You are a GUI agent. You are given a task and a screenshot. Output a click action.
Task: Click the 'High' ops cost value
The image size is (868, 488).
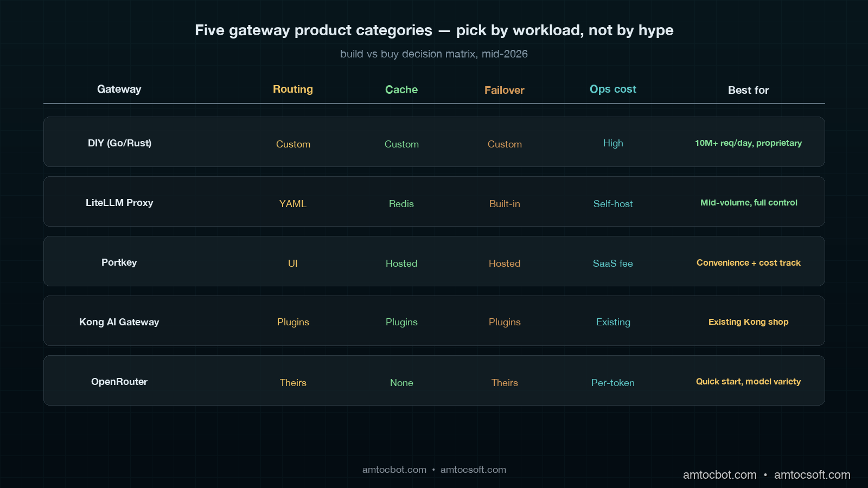[613, 143]
